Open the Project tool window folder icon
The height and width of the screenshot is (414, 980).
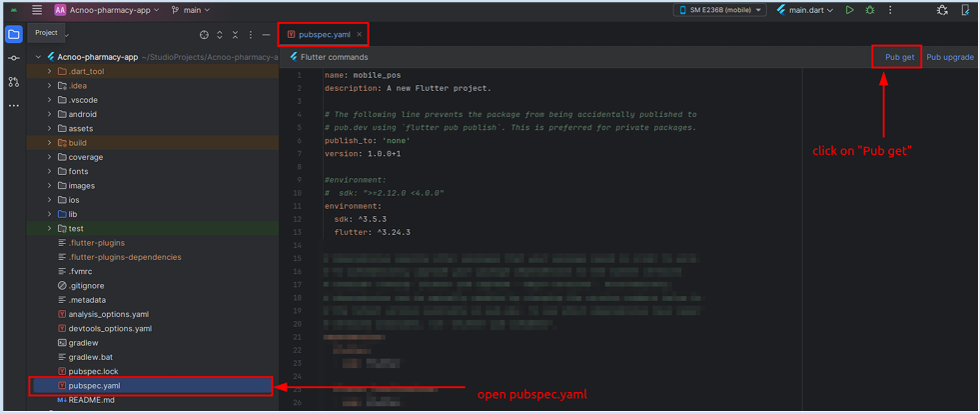[13, 34]
